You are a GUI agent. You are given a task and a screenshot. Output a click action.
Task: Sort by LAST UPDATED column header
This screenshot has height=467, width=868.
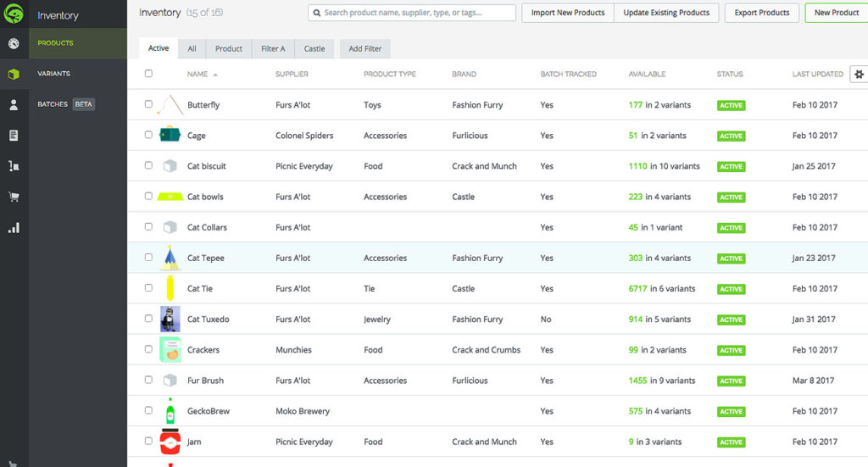coord(818,74)
